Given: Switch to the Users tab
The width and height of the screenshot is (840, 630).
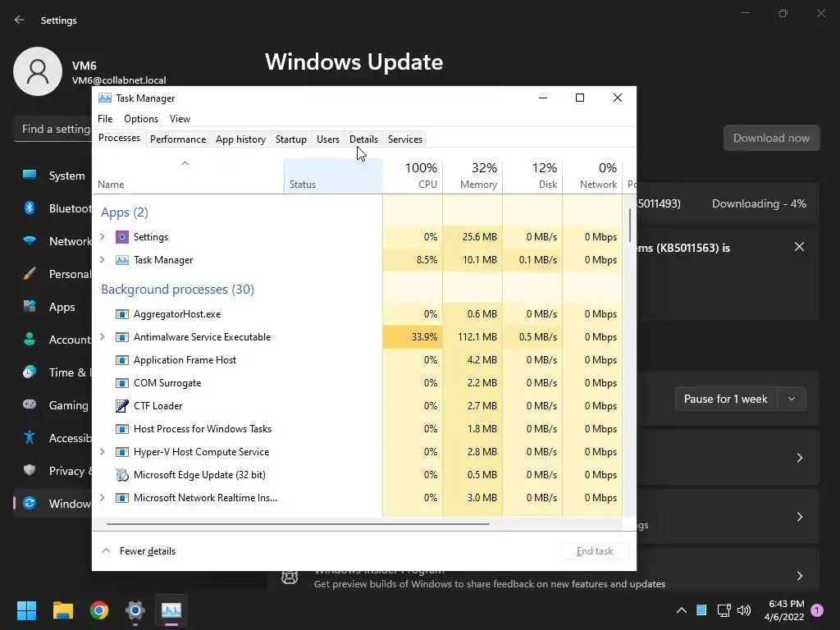Looking at the screenshot, I should (x=328, y=139).
